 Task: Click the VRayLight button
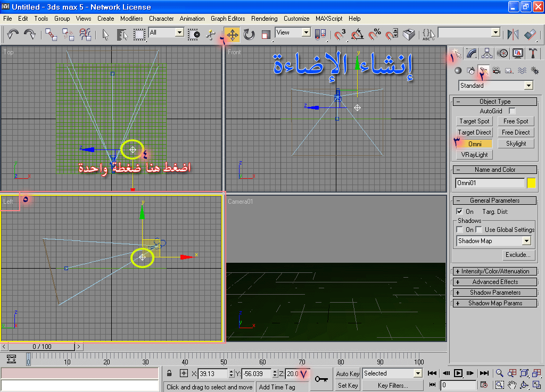pyautogui.click(x=474, y=154)
